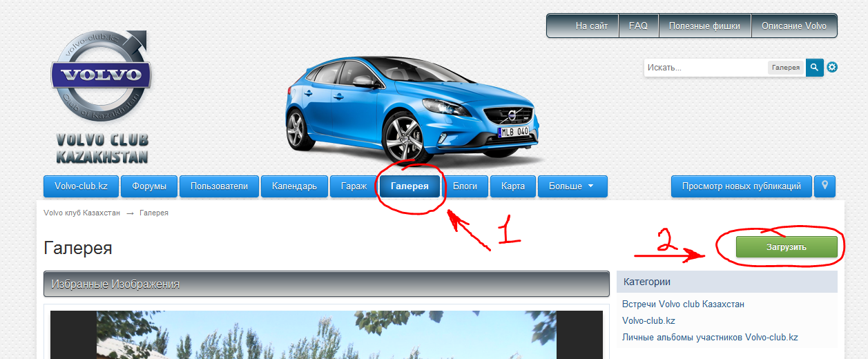The width and height of the screenshot is (868, 359).
Task: Open the Галерея search scope selector
Action: (x=785, y=68)
